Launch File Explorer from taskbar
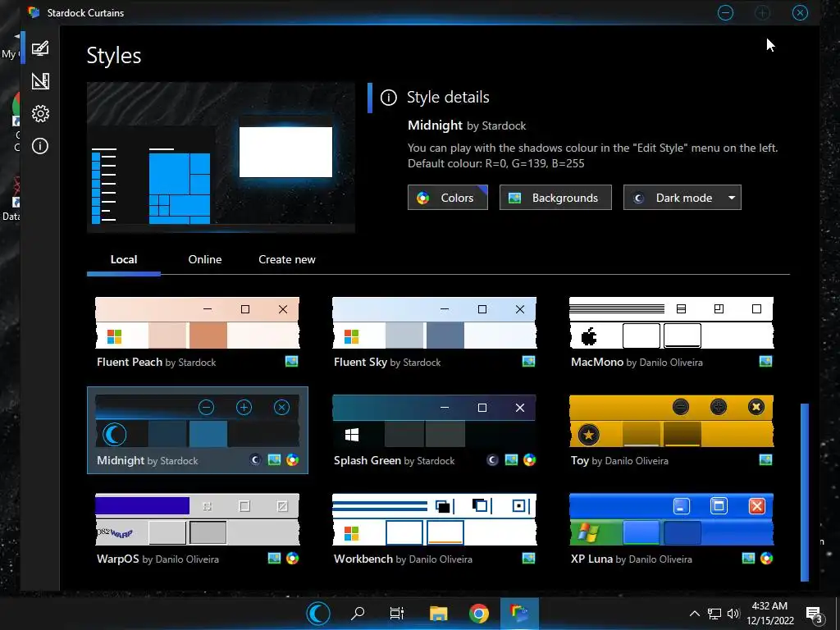Viewport: 840px width, 630px height. point(438,614)
